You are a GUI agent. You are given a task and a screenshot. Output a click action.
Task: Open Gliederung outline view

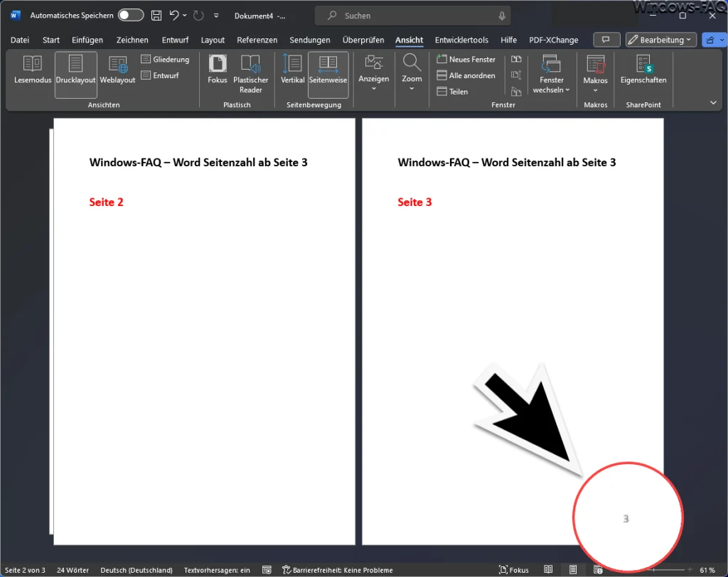pos(165,60)
